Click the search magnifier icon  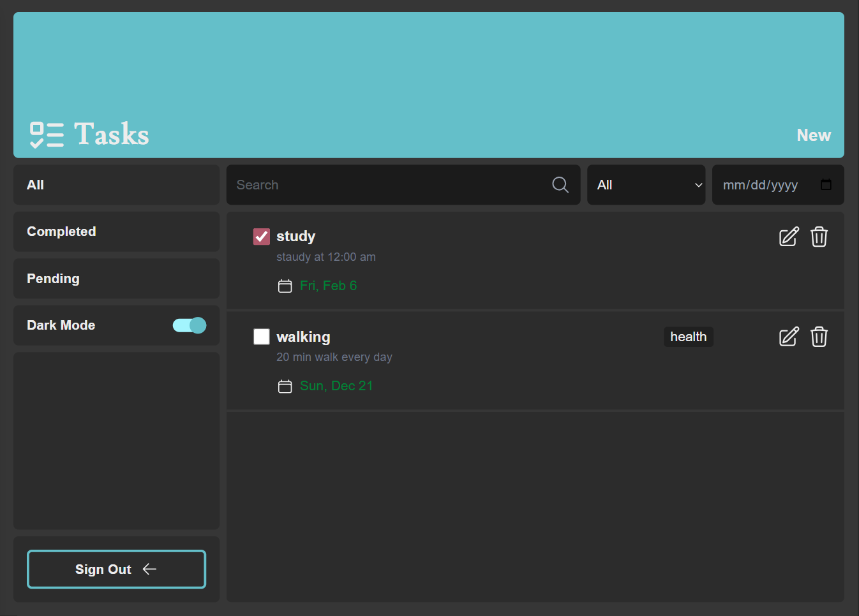pyautogui.click(x=560, y=185)
